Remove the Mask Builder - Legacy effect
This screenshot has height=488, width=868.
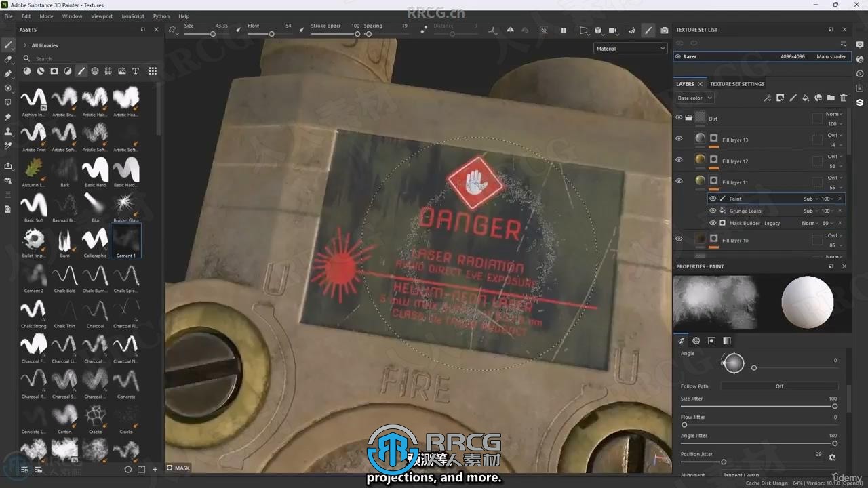pyautogui.click(x=840, y=223)
